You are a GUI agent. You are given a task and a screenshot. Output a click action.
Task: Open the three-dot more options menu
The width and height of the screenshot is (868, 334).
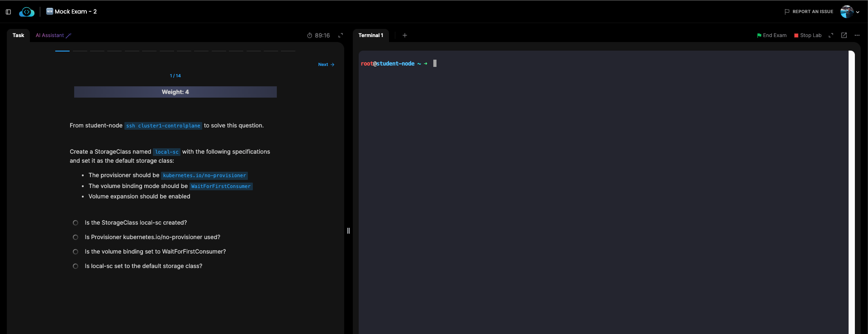(857, 35)
